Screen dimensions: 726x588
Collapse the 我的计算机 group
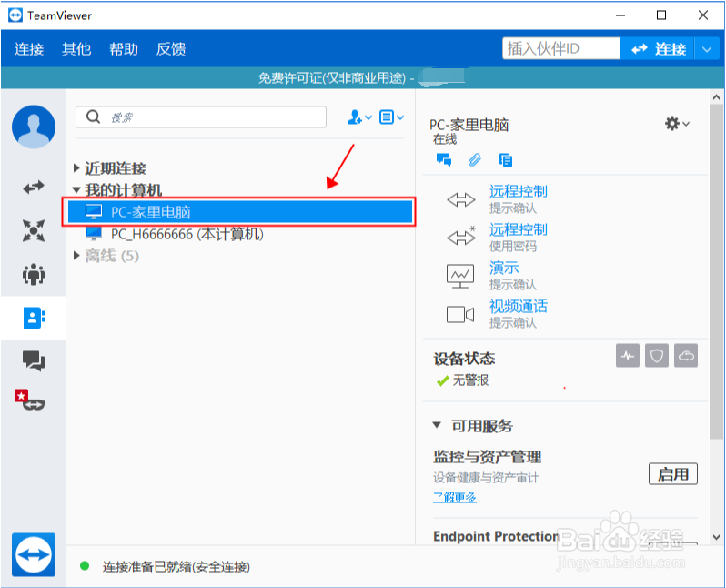pos(76,189)
